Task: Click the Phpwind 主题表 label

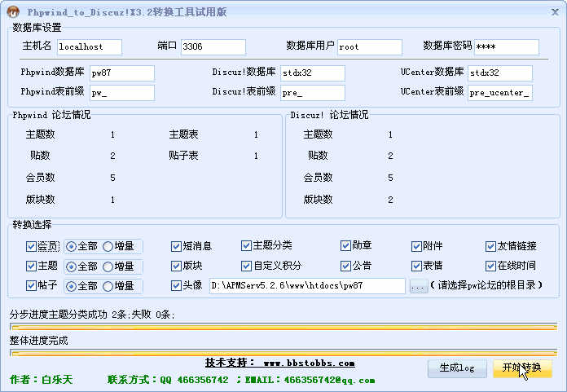Action: pos(183,135)
